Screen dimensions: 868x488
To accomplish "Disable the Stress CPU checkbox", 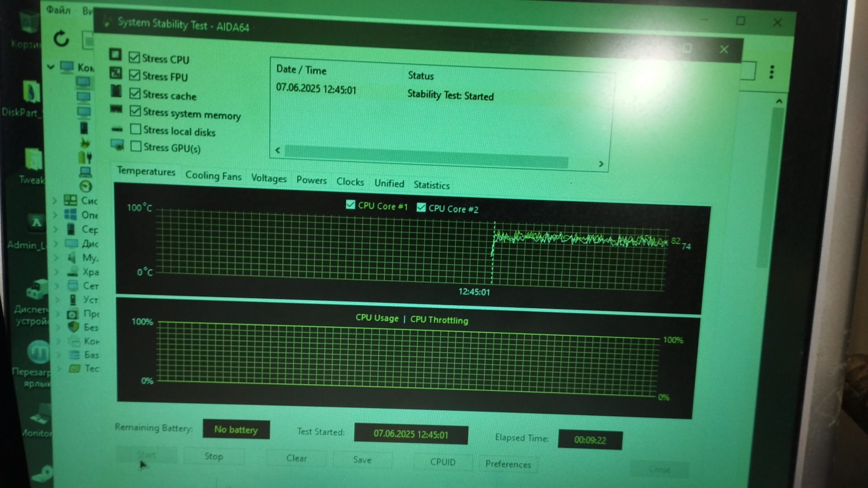I will click(x=134, y=57).
